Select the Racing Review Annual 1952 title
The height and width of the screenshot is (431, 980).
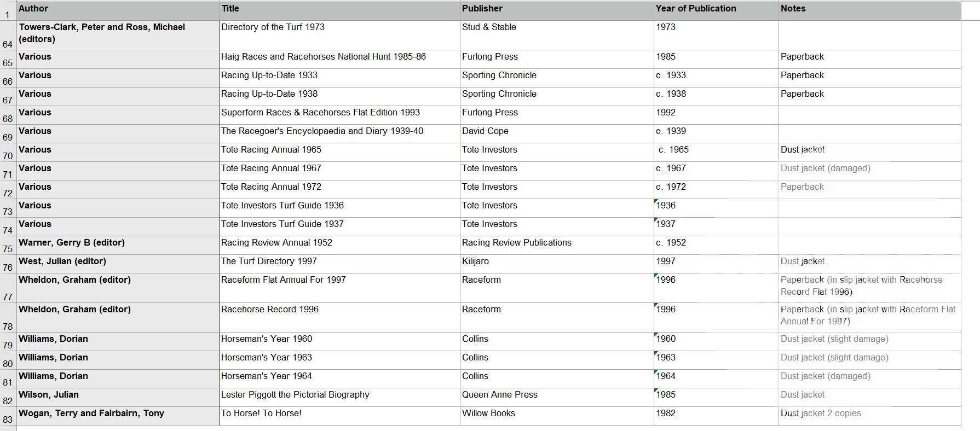(x=340, y=246)
